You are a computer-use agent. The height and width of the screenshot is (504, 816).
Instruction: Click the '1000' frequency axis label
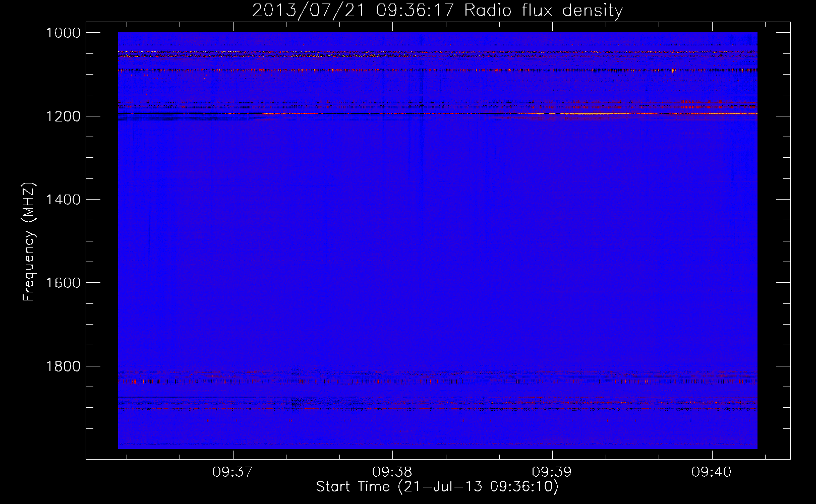click(x=63, y=33)
